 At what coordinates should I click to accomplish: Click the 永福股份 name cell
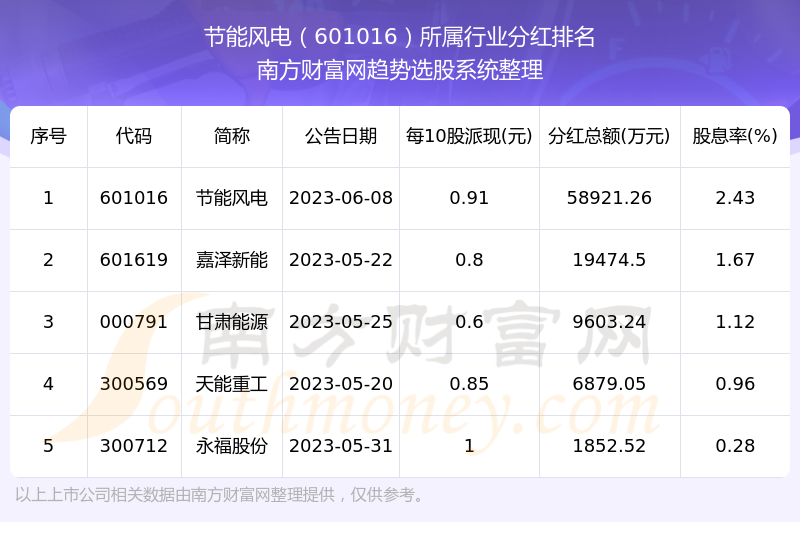[232, 446]
